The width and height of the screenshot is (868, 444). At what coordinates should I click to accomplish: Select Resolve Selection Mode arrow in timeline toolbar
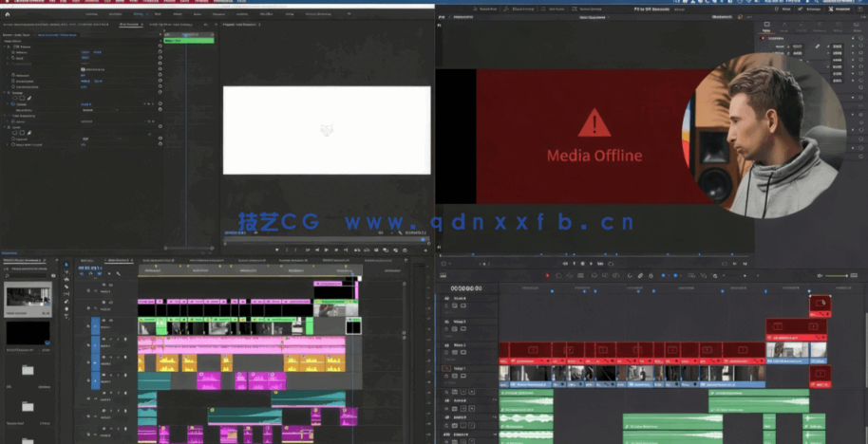(547, 275)
